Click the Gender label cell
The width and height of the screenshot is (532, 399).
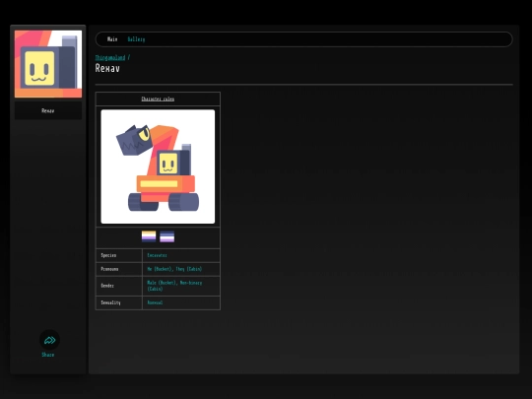click(x=119, y=286)
